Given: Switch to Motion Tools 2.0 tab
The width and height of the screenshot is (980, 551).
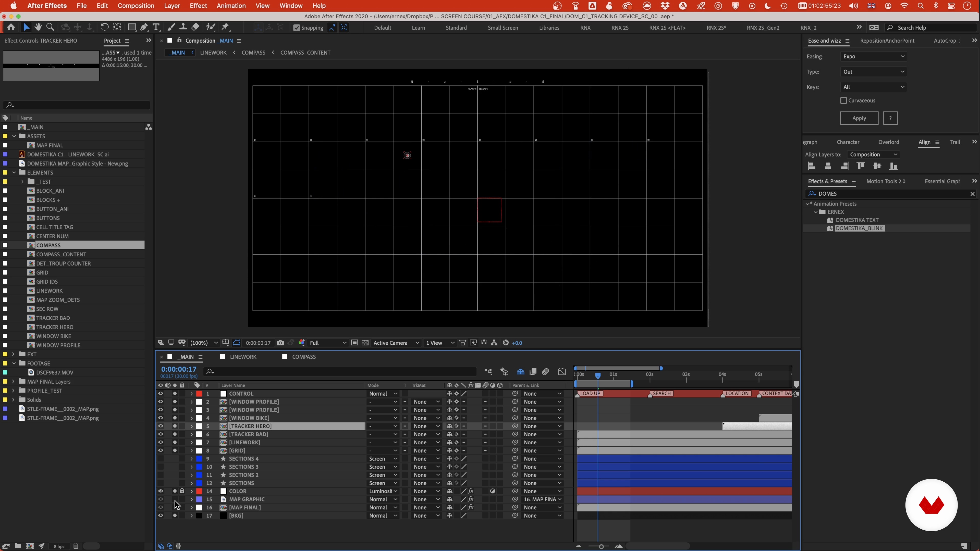Looking at the screenshot, I should click(x=886, y=181).
